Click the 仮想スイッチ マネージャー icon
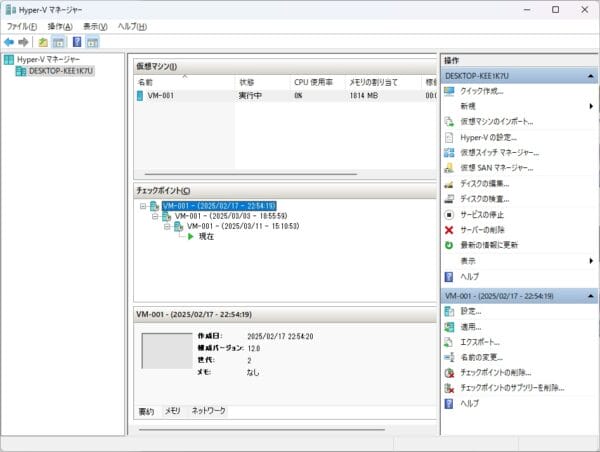The image size is (600, 452). point(449,153)
